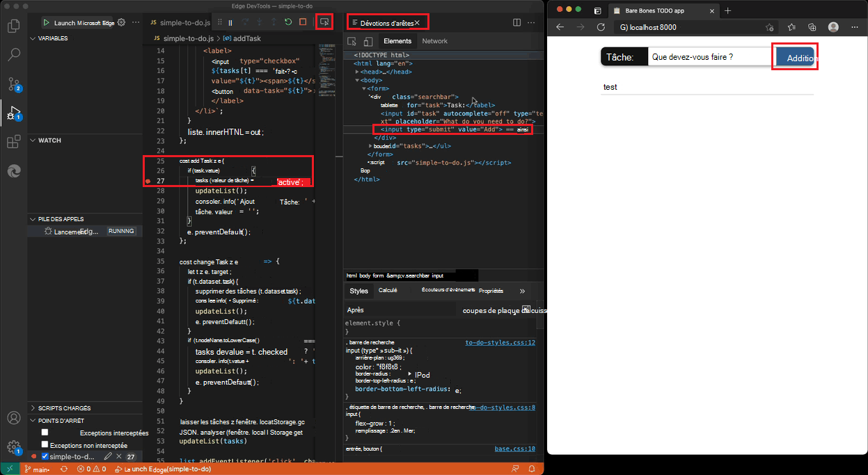Stop debugging with the red square button

303,22
